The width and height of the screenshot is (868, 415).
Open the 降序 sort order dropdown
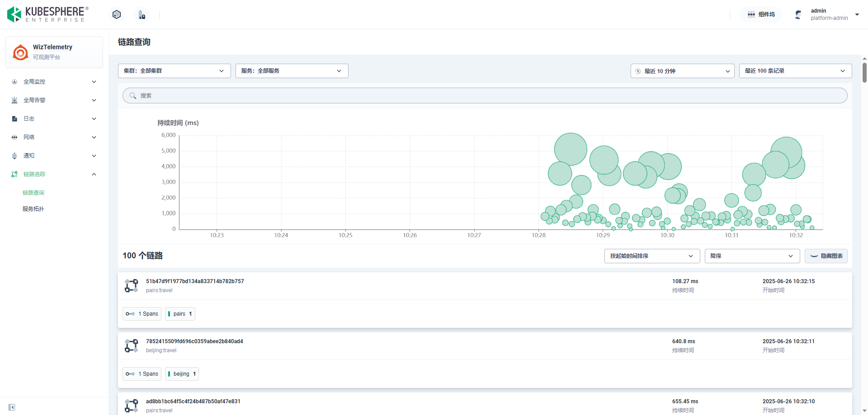point(752,256)
